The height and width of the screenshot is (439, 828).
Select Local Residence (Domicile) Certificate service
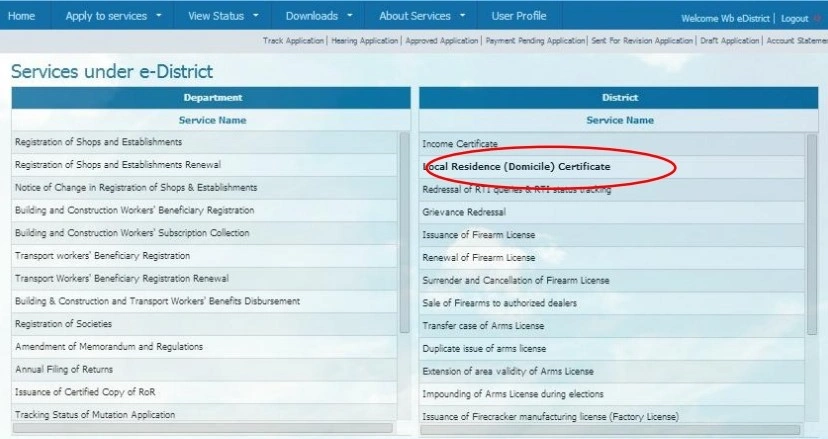[x=517, y=166]
